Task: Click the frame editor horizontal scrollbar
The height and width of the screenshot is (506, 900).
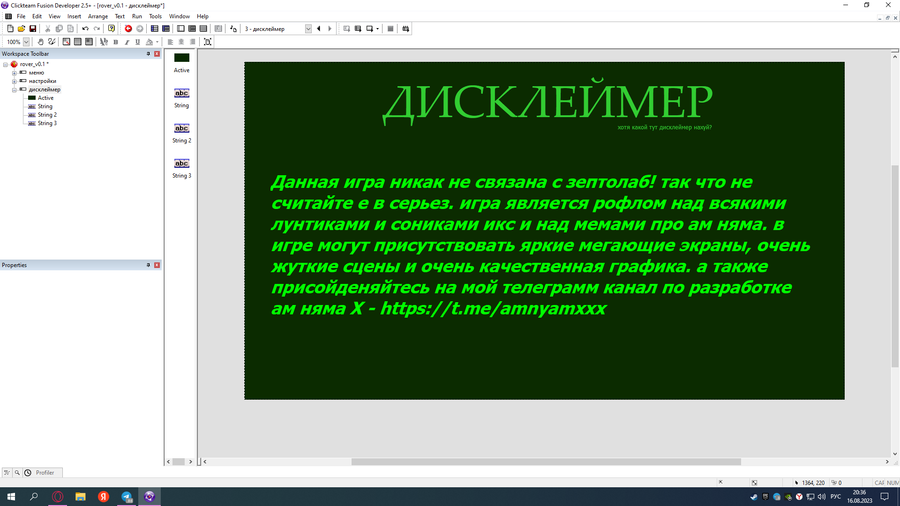Action: tap(546, 461)
